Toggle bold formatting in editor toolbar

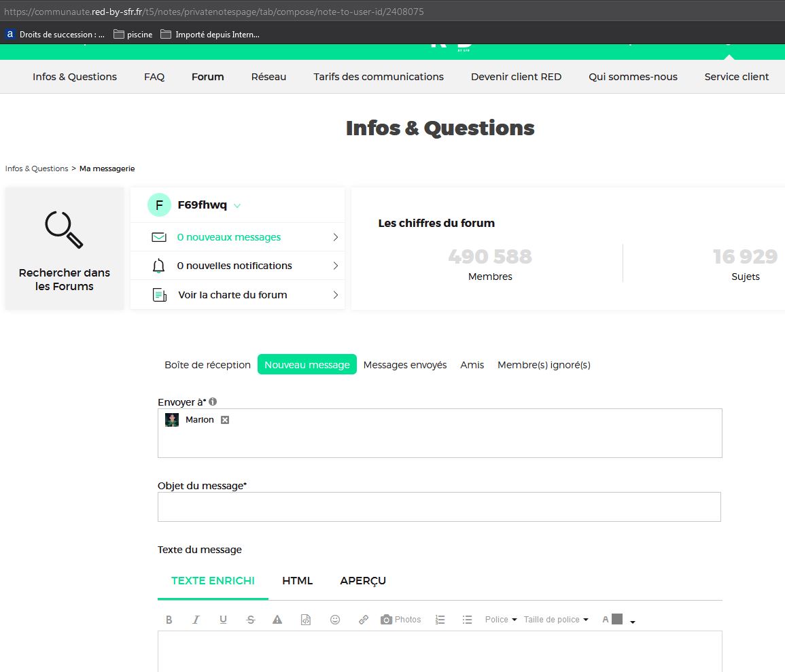pyautogui.click(x=169, y=620)
